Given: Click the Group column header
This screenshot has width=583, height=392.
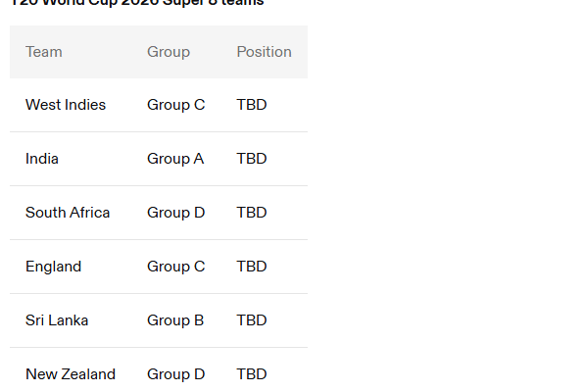Looking at the screenshot, I should click(x=169, y=52).
